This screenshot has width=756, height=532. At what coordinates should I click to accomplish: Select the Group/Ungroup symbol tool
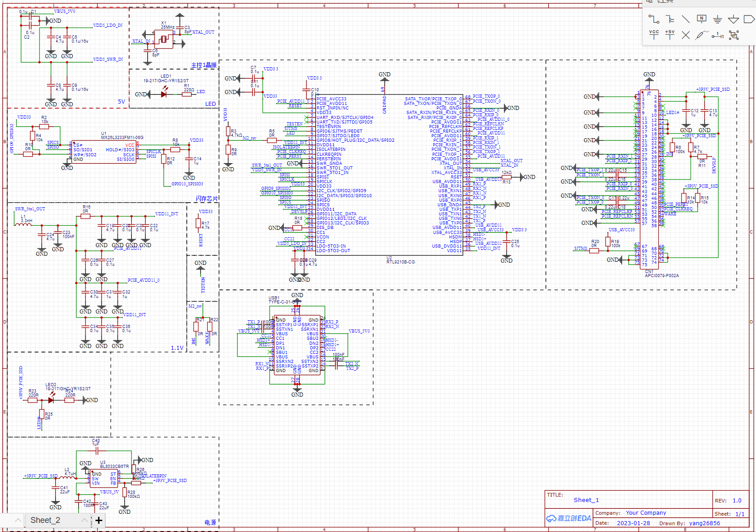[x=734, y=35]
